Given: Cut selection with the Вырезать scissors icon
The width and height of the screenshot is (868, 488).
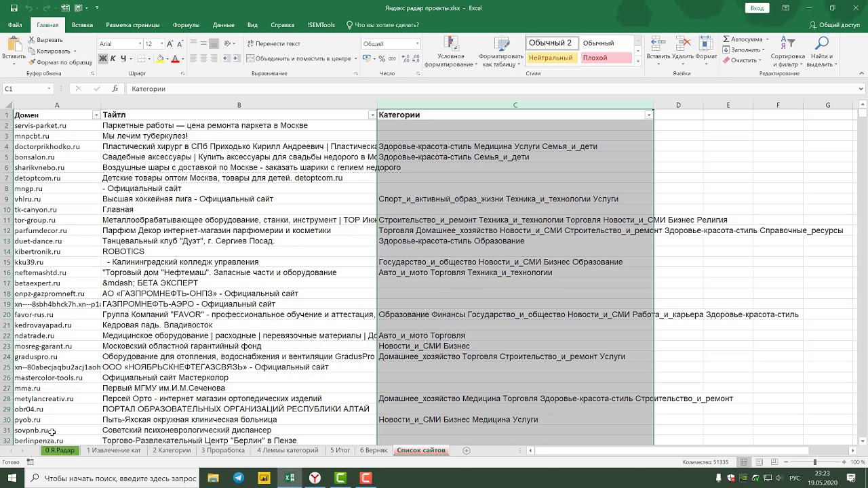Looking at the screenshot, I should click(45, 41).
